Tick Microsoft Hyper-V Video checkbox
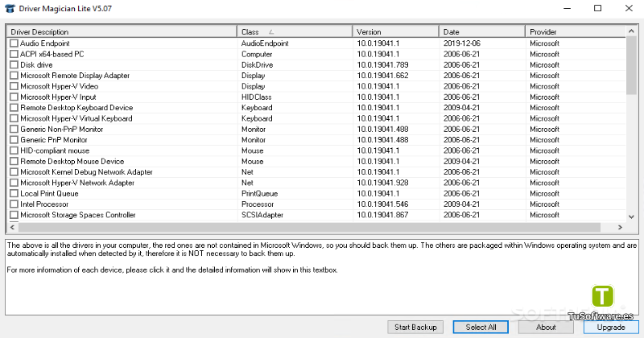This screenshot has height=338, width=644. [x=14, y=86]
